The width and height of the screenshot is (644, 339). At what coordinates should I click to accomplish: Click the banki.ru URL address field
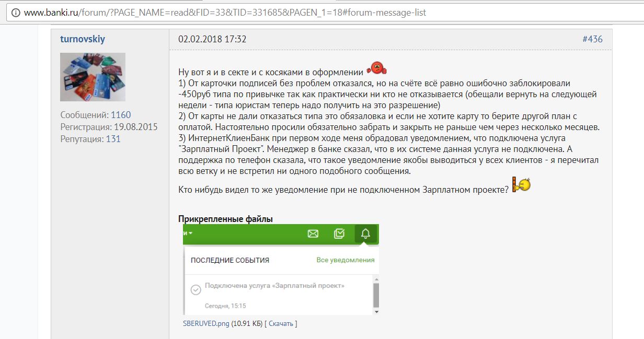pyautogui.click(x=225, y=12)
